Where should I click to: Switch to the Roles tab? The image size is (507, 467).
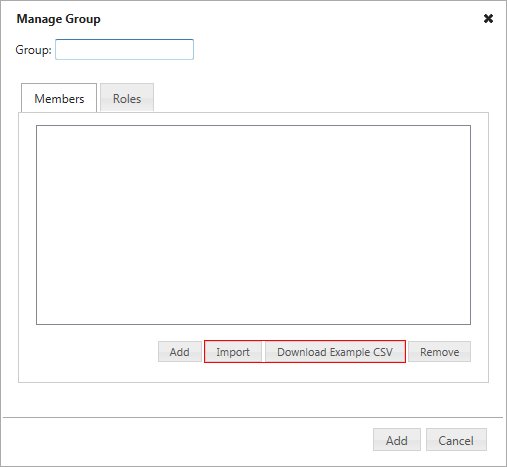[x=127, y=97]
